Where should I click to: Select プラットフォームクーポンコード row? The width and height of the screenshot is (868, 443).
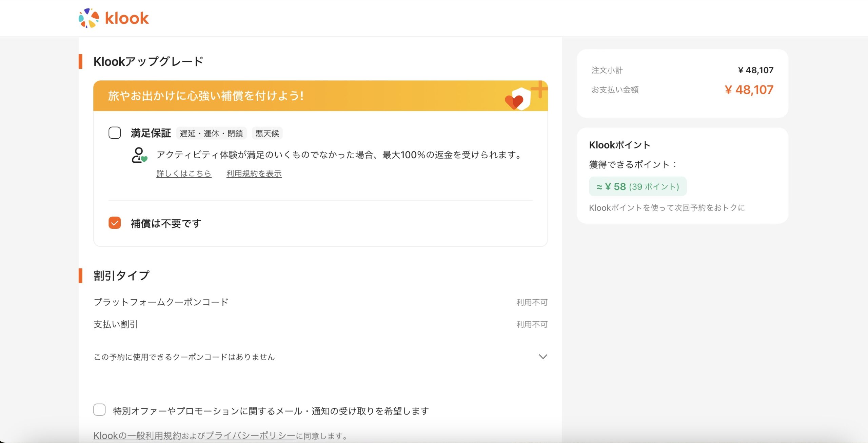pos(320,302)
